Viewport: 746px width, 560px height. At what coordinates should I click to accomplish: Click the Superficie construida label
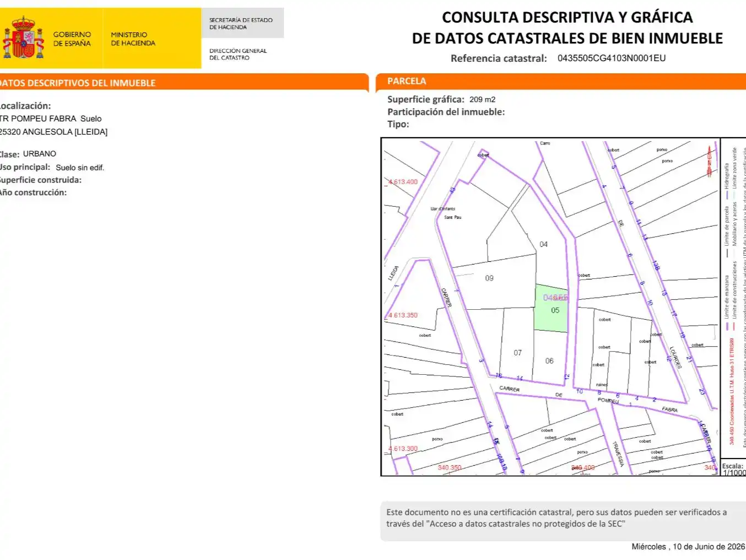click(x=40, y=180)
